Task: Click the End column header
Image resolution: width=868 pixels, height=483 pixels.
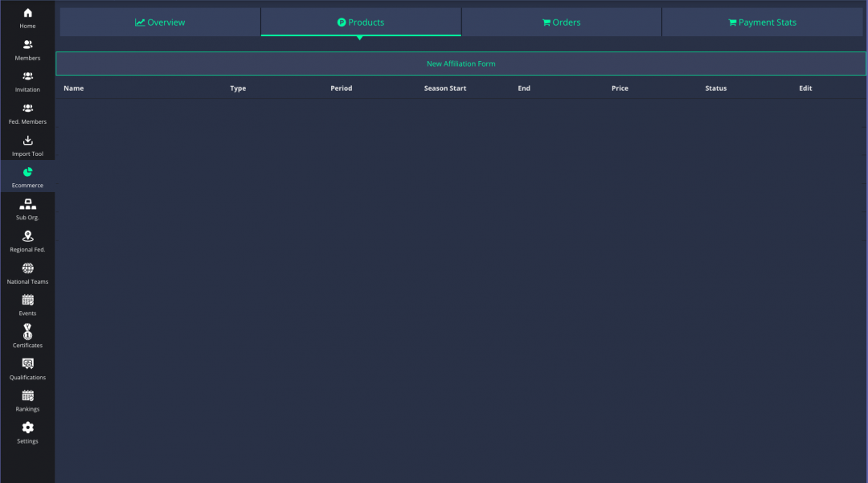Action: pyautogui.click(x=524, y=88)
